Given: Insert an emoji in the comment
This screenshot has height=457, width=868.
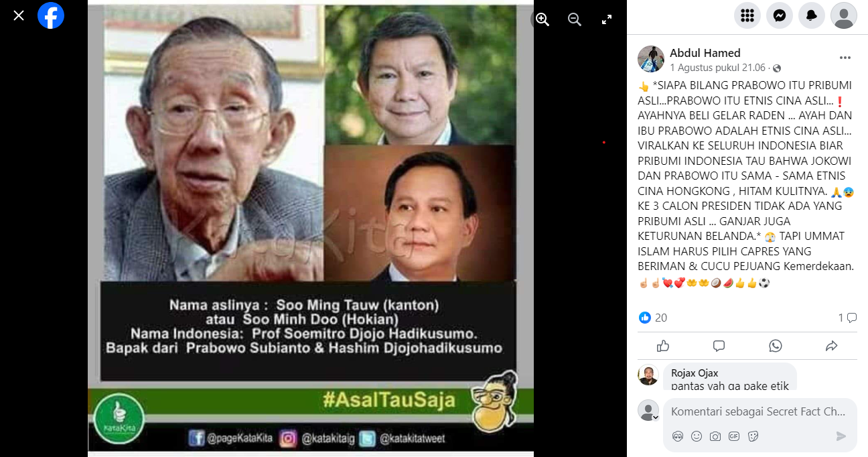Looking at the screenshot, I should [x=697, y=436].
